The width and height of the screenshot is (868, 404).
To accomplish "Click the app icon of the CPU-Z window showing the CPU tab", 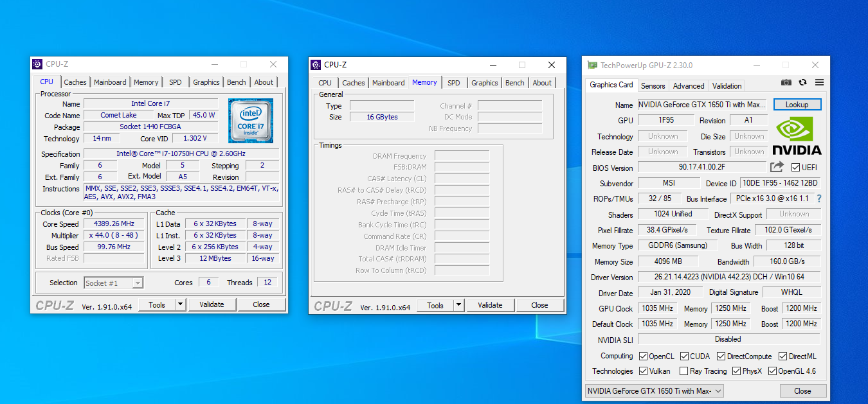I will pos(37,64).
